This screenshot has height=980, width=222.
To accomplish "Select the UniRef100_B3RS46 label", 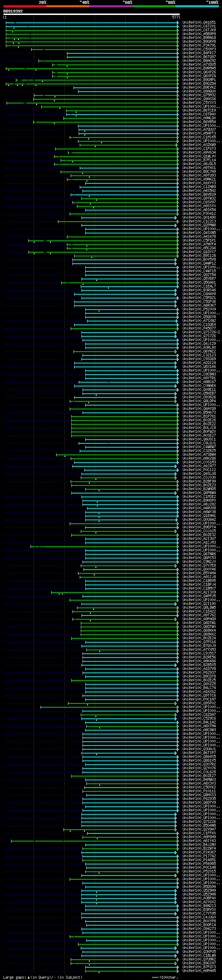I will point(199,290).
